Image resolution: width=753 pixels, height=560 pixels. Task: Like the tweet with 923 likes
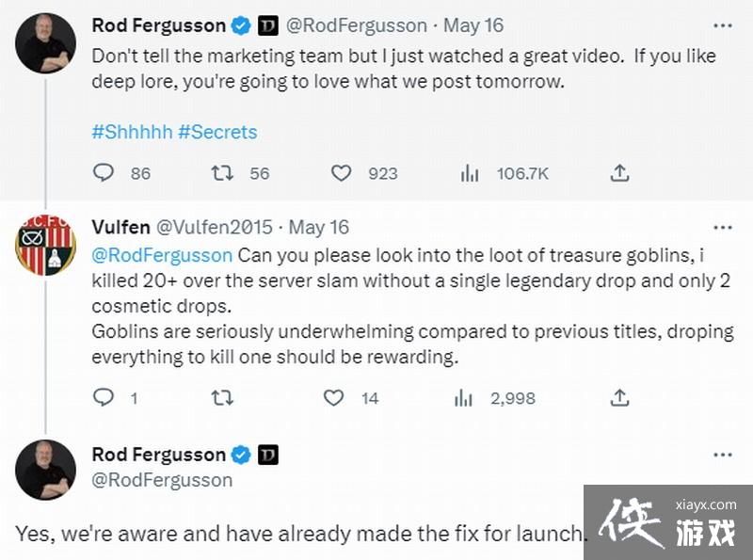pyautogui.click(x=342, y=173)
